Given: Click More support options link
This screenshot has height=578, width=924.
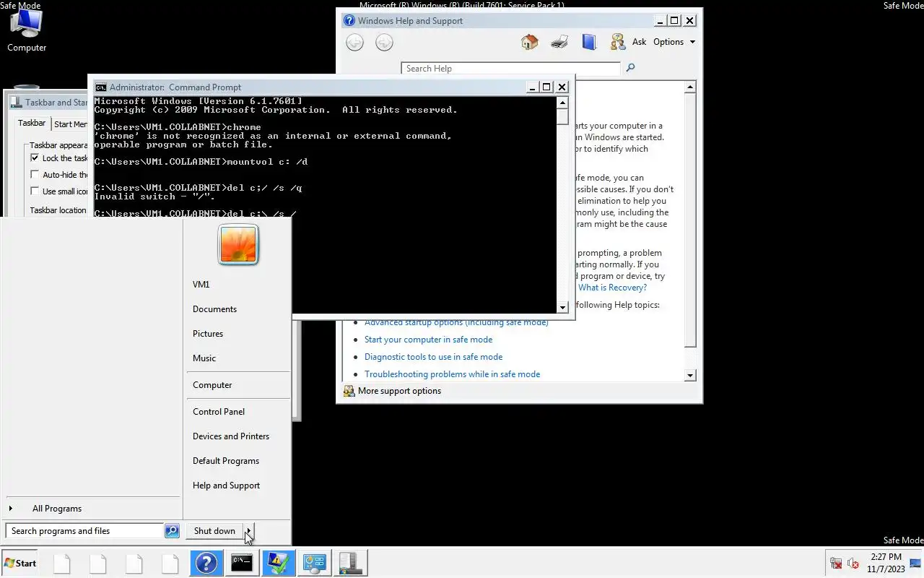Looking at the screenshot, I should click(399, 391).
